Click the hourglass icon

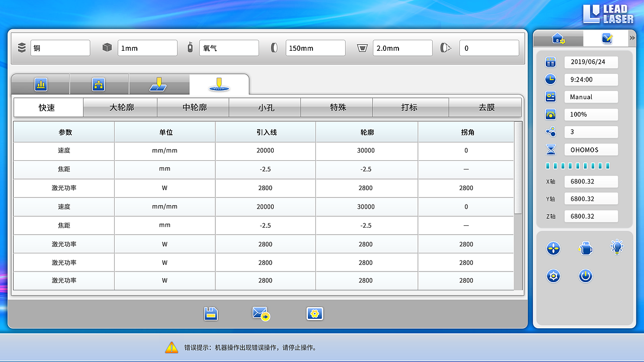pos(551,149)
